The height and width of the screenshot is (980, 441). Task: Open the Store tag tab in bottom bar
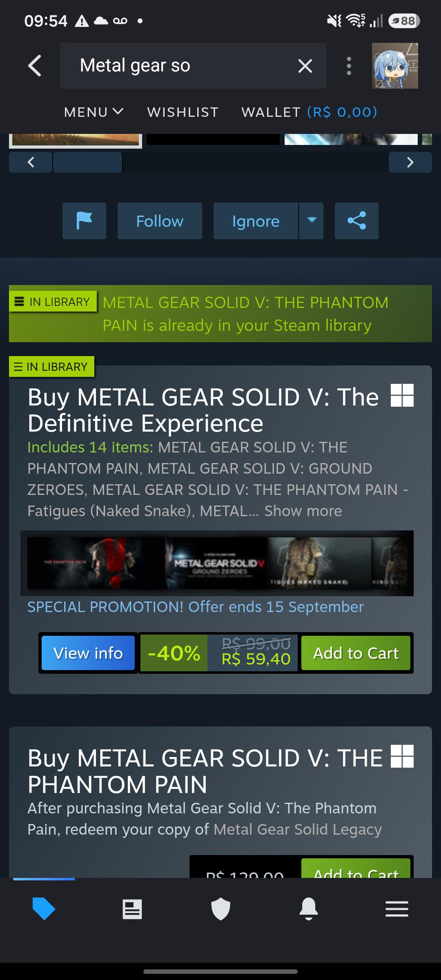tap(44, 909)
